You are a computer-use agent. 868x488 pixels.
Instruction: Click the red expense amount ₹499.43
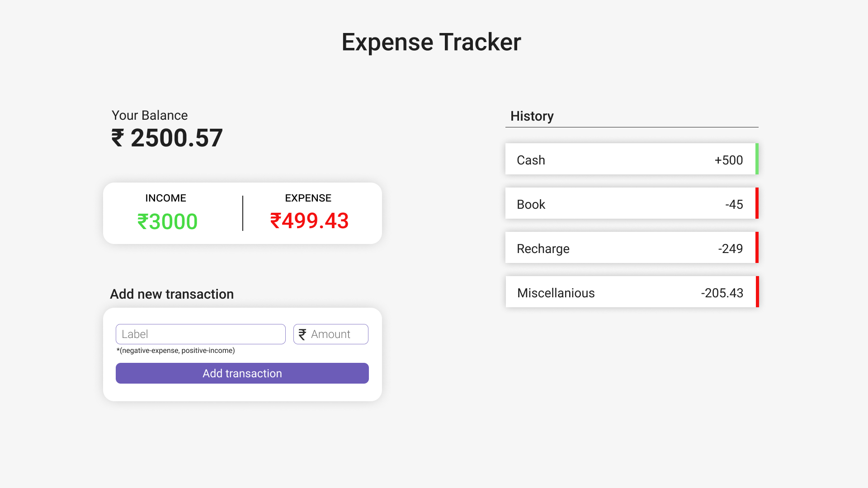pyautogui.click(x=309, y=221)
